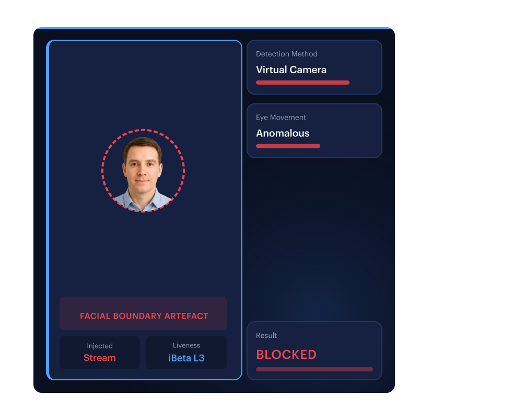The image size is (526, 420).
Task: Click the Injected Stream tile
Action: (x=100, y=352)
